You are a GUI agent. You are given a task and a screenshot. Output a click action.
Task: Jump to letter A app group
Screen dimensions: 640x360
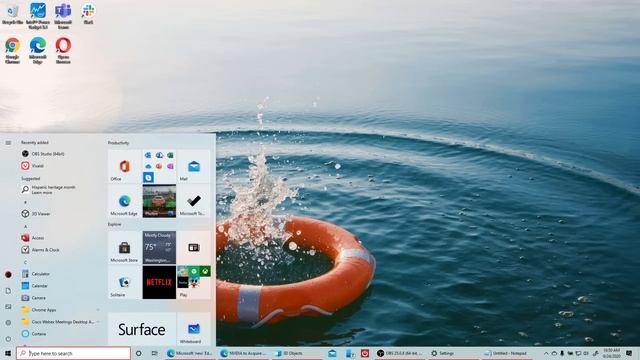(x=25, y=226)
